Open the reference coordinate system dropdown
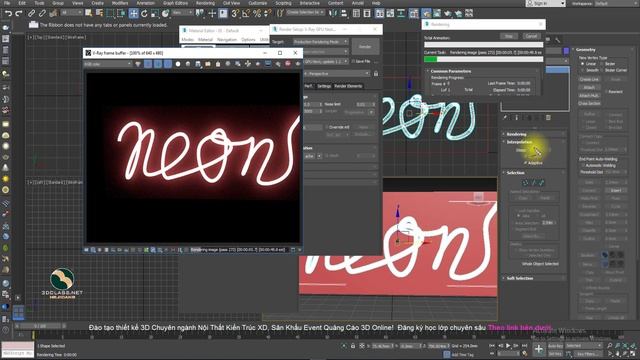 tap(182, 13)
